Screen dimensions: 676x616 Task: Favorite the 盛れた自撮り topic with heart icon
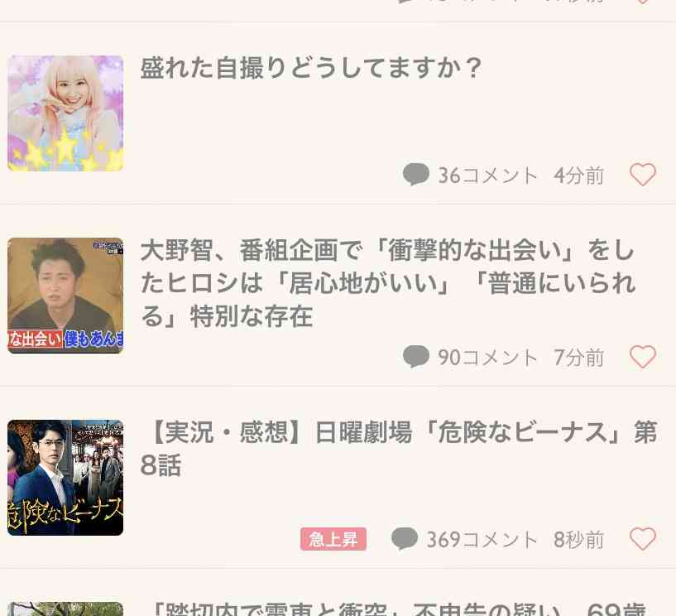click(642, 175)
